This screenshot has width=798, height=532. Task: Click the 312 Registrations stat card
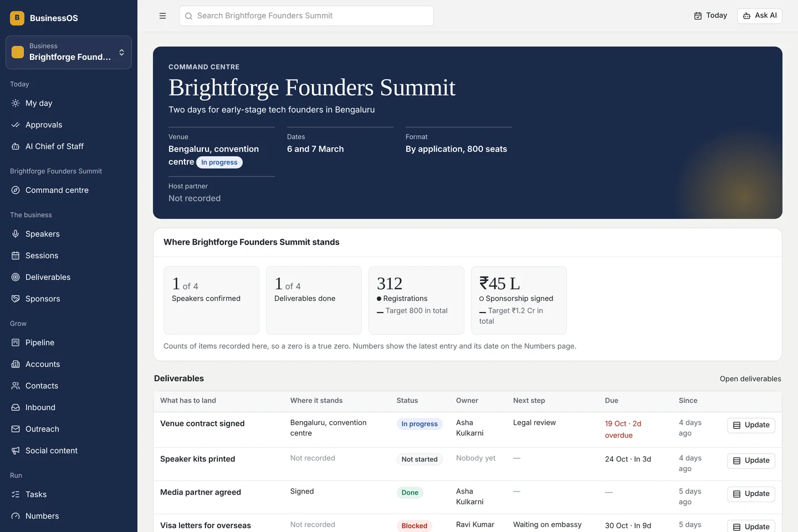click(x=416, y=300)
